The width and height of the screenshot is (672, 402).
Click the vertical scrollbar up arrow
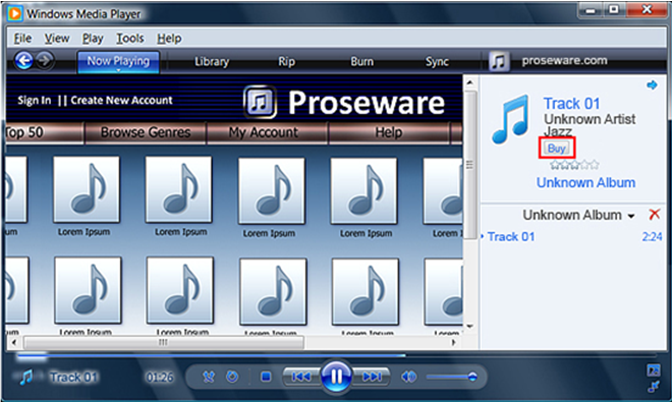point(470,83)
